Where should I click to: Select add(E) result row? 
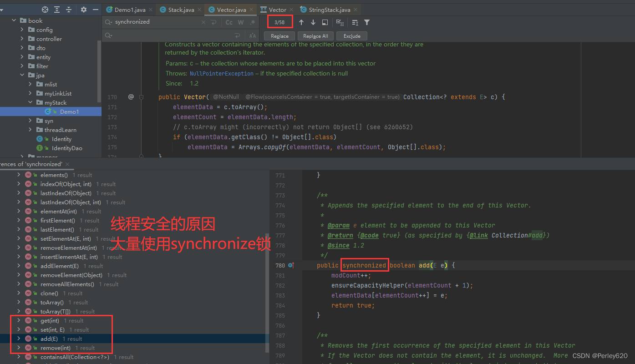[x=134, y=339]
